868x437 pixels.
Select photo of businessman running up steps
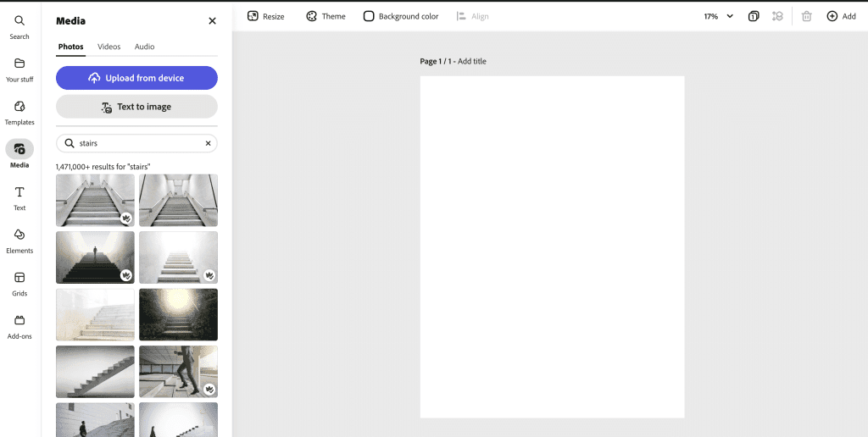[178, 372]
